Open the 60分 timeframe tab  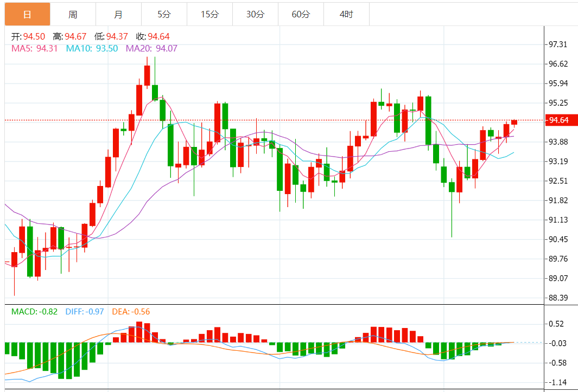coord(301,15)
